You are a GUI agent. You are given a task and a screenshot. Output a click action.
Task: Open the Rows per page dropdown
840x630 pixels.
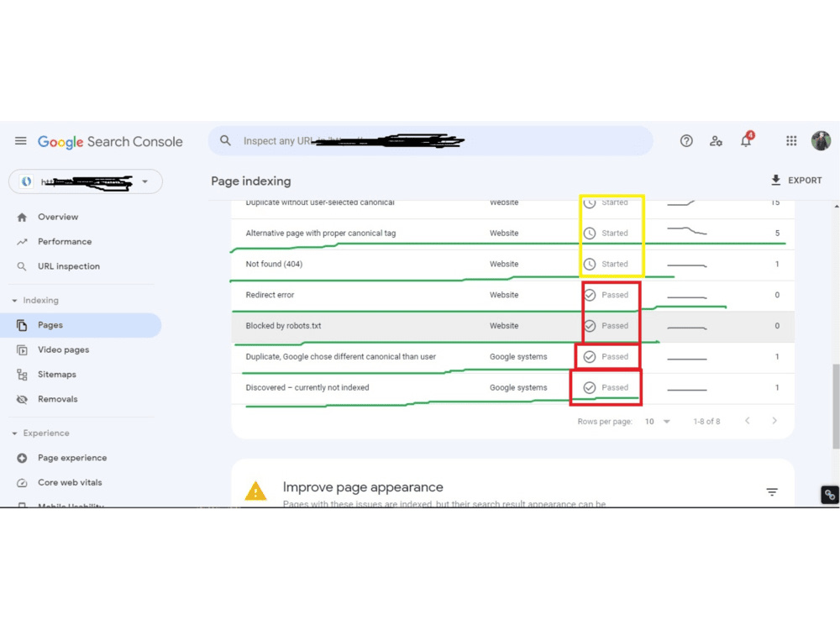[x=658, y=422]
